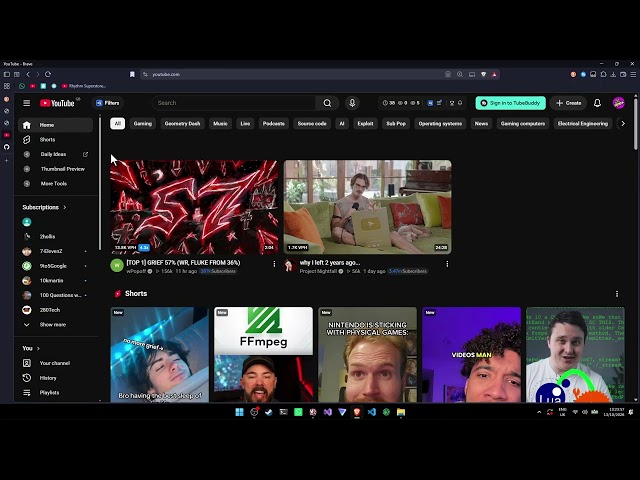
Task: Select the All filter chip
Action: click(118, 124)
